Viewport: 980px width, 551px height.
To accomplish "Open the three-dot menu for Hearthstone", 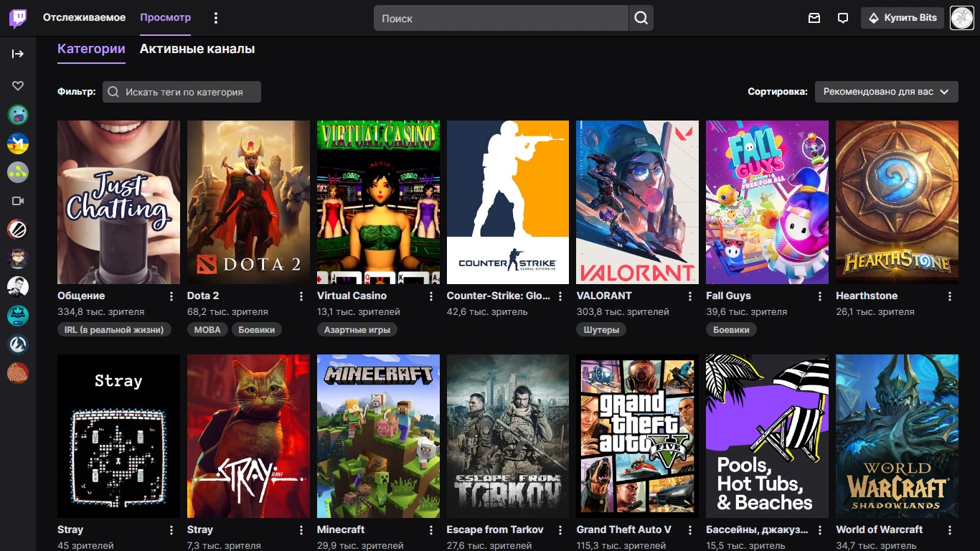I will tap(950, 296).
